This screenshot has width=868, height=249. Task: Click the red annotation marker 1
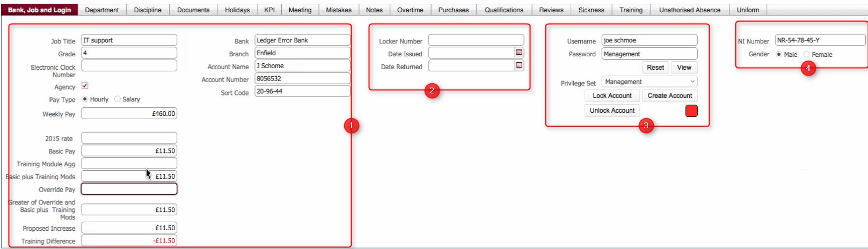(351, 126)
